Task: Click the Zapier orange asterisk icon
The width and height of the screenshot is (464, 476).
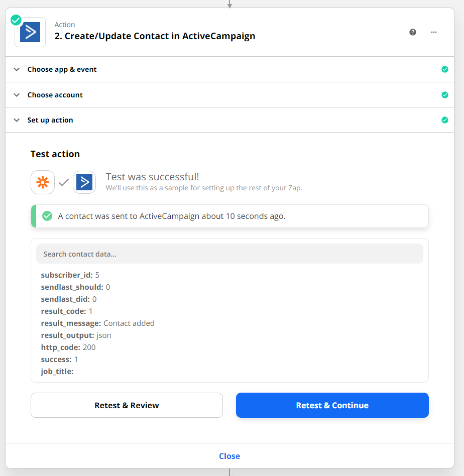Action: pyautogui.click(x=43, y=182)
